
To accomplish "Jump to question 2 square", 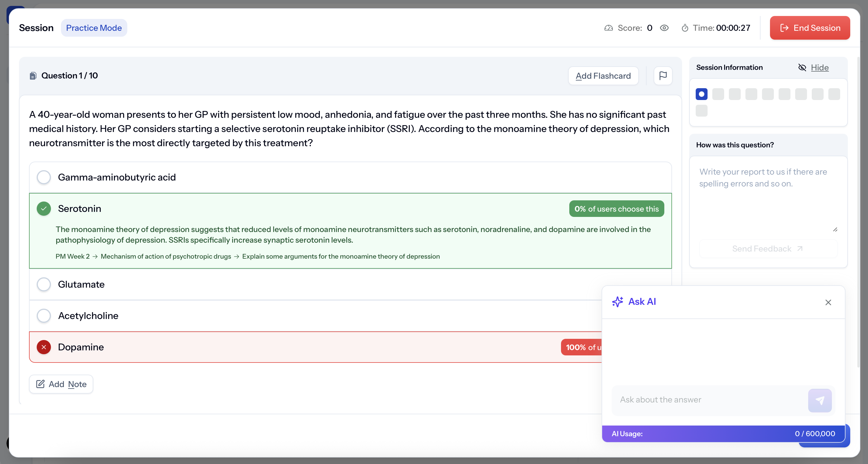I will click(x=718, y=94).
